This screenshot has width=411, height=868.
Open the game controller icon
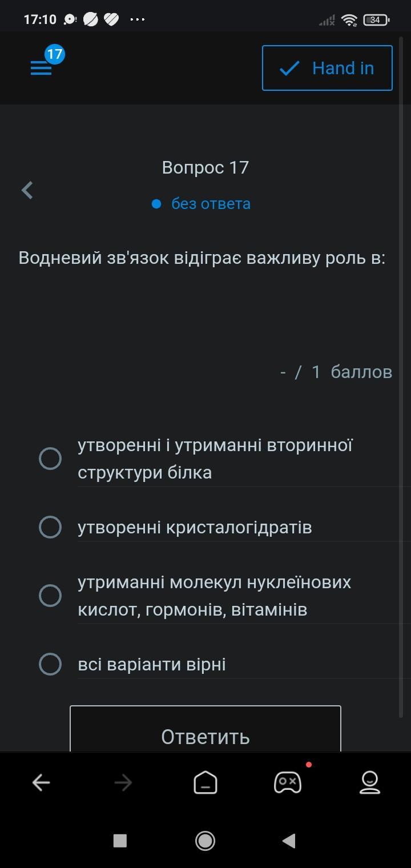(x=288, y=782)
